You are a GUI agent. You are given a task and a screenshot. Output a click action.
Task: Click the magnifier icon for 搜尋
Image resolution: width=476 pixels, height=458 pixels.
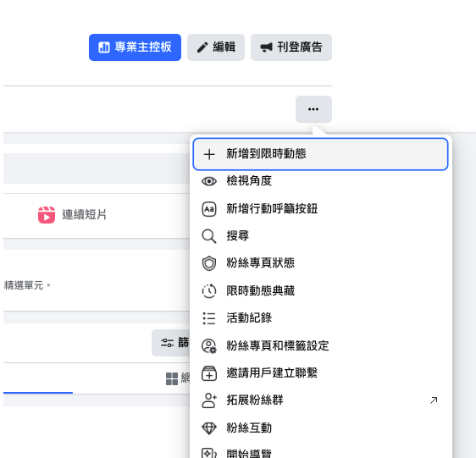[209, 236]
